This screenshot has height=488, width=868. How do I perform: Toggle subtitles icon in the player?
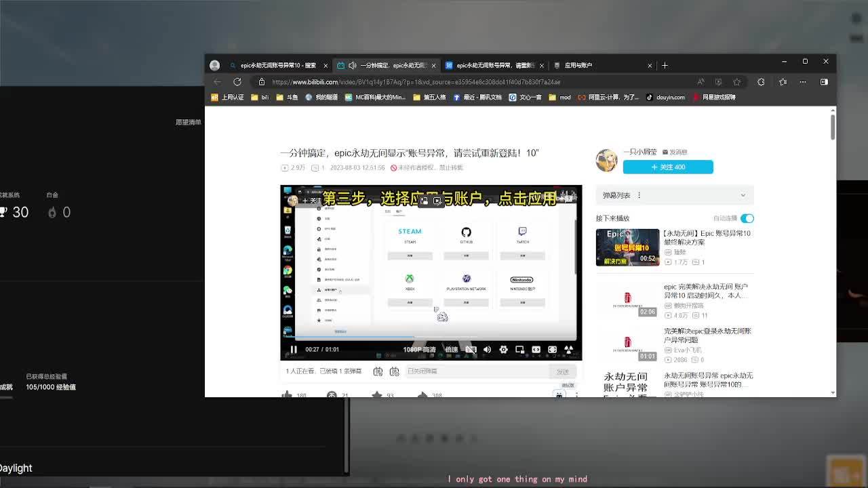[x=471, y=350]
